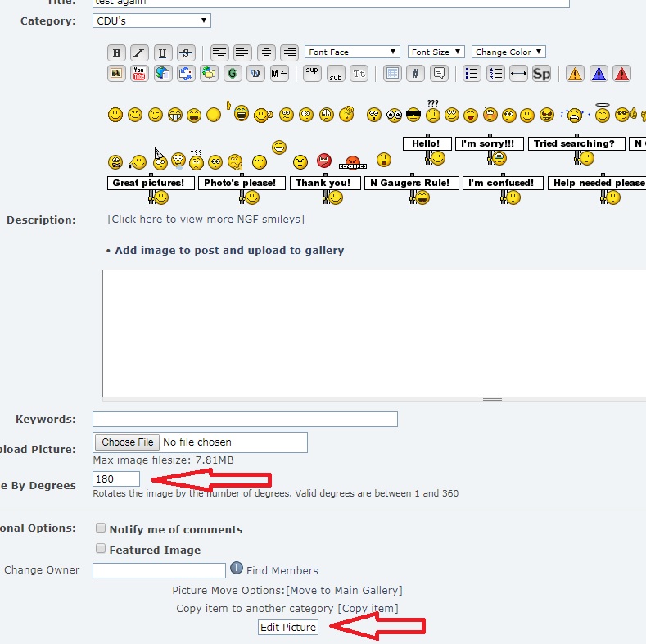This screenshot has width=646, height=644.
Task: Grab the description box resize handle
Action: pyautogui.click(x=492, y=399)
